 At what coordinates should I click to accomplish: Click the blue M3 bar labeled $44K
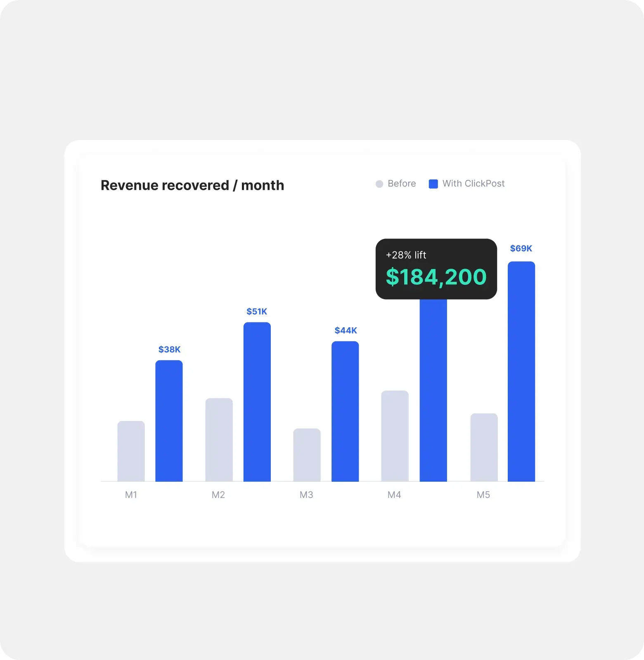[345, 412]
